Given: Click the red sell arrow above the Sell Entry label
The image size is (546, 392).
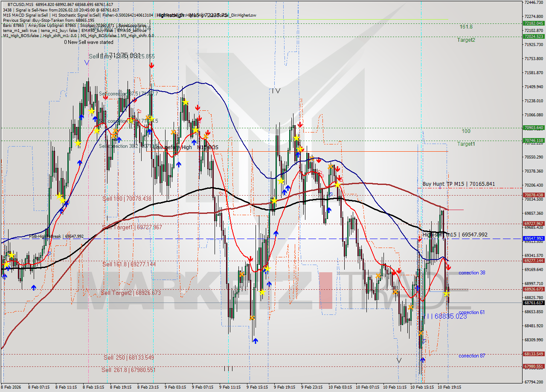Looking at the screenshot, I should point(152,65).
